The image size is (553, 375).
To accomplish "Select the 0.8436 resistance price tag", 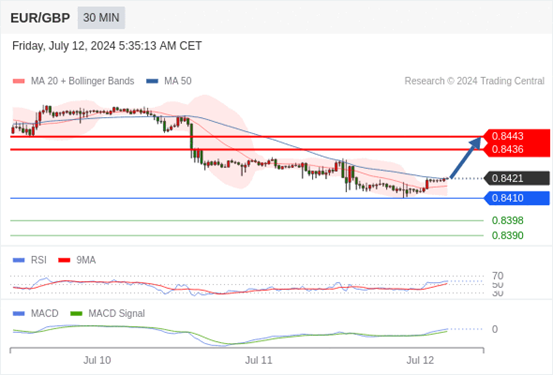I will [x=517, y=150].
